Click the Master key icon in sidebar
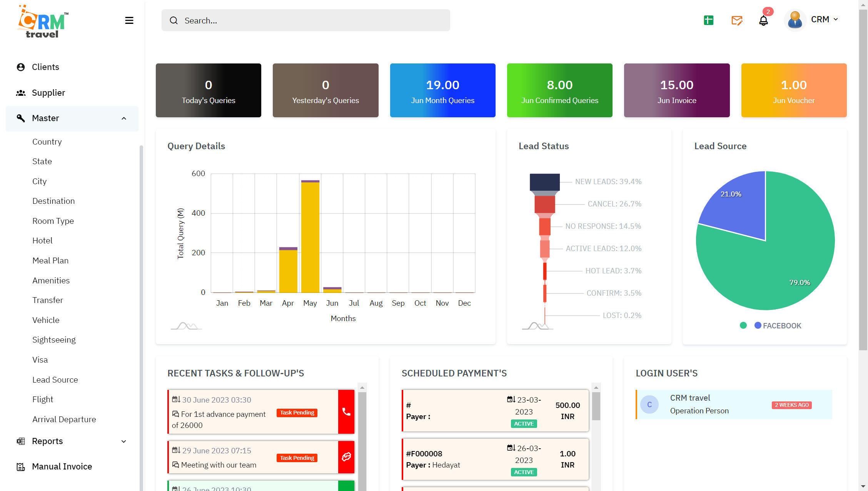Viewport: 868px width, 491px height. click(x=22, y=118)
